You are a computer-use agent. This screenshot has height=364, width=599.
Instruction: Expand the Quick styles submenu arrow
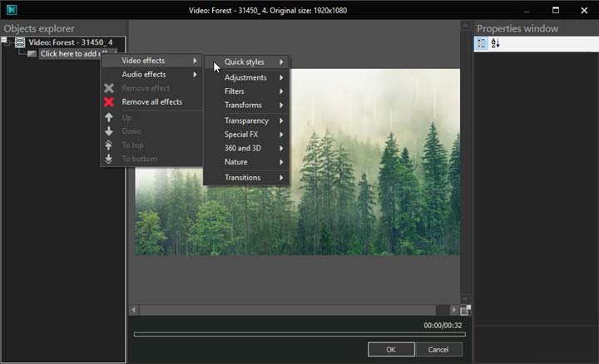click(x=281, y=61)
